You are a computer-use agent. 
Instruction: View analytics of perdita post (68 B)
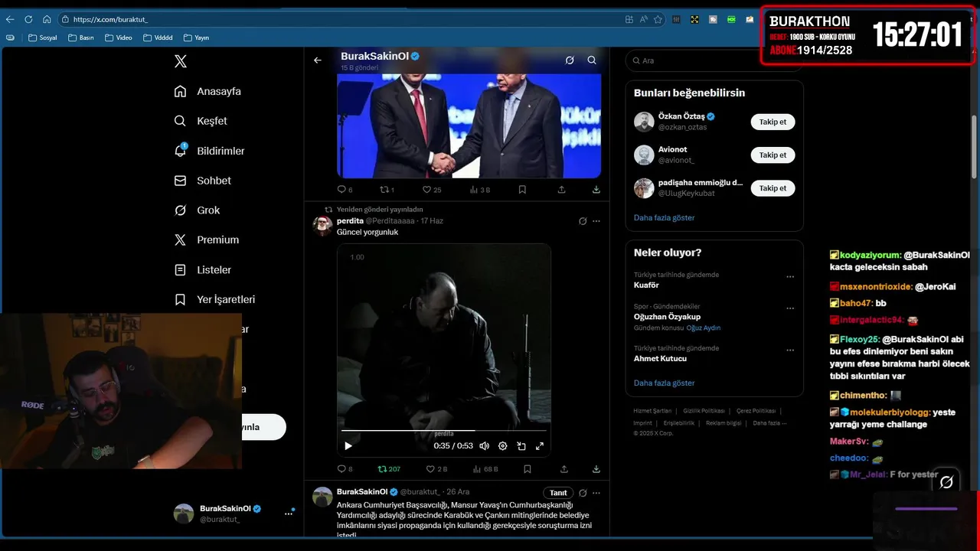[485, 469]
